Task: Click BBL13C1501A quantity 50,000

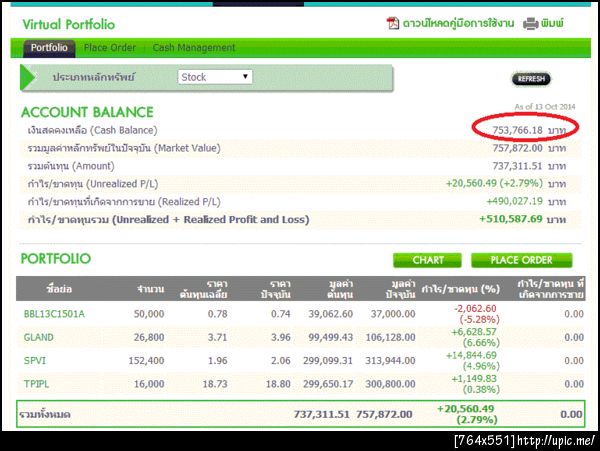Action: [x=149, y=314]
